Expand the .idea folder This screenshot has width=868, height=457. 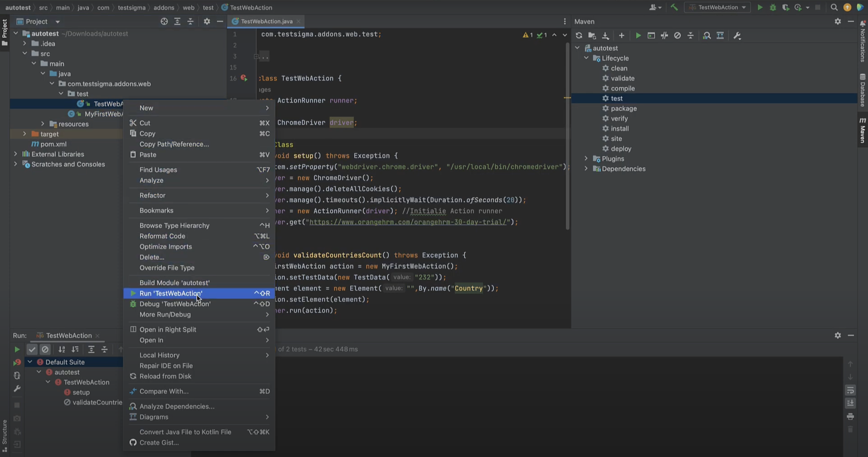point(25,43)
